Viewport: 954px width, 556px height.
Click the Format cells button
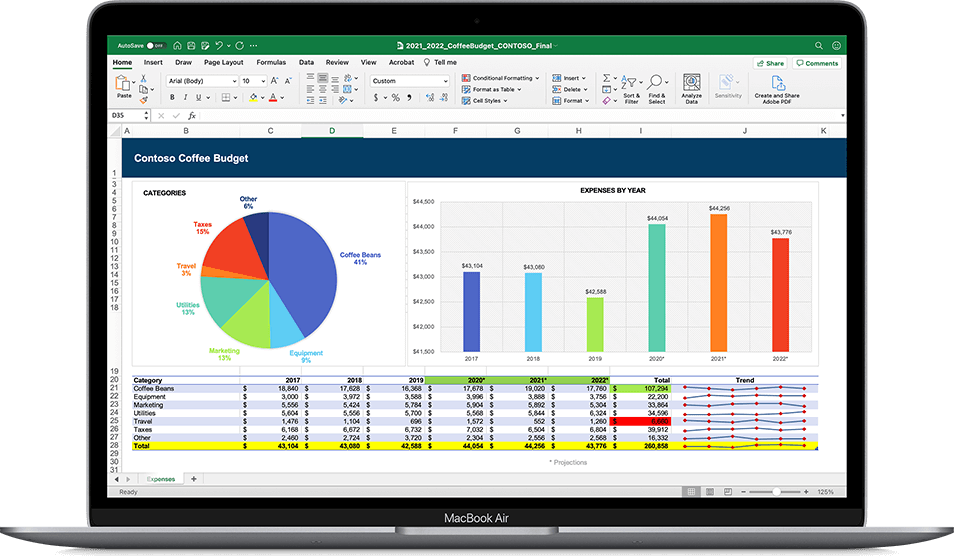(571, 100)
